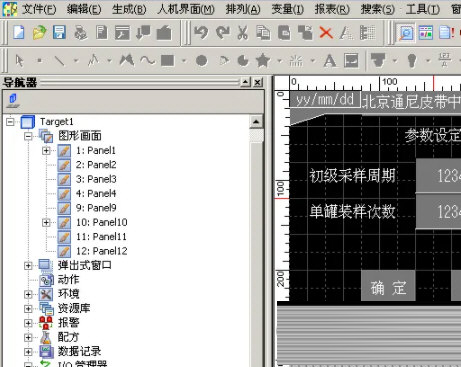
Task: Expand the 配方 node
Action: (28, 337)
